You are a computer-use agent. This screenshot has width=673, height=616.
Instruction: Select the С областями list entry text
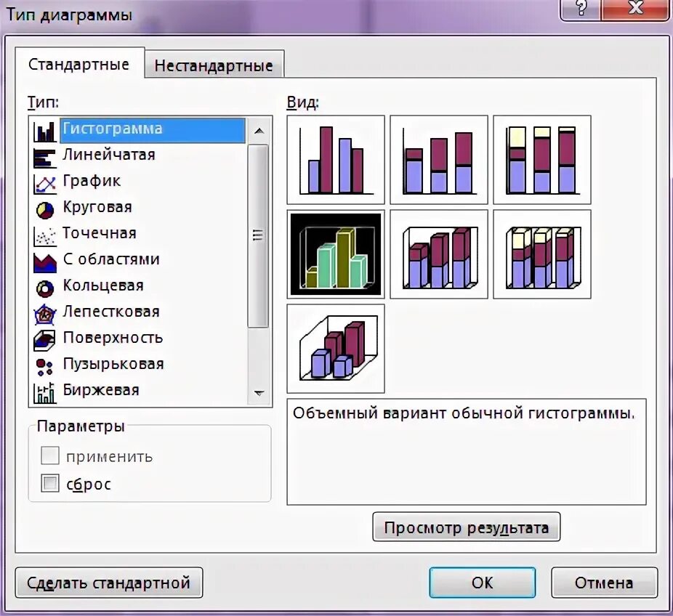111,259
